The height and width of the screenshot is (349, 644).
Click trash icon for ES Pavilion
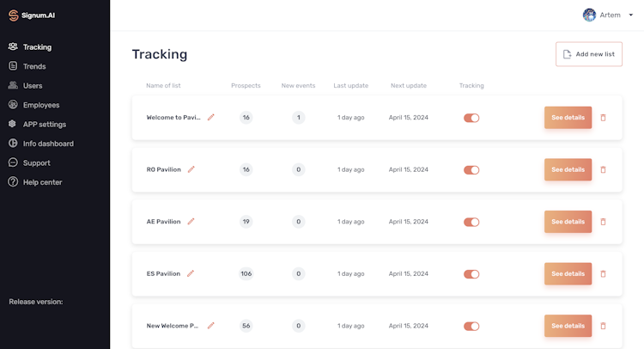(603, 273)
